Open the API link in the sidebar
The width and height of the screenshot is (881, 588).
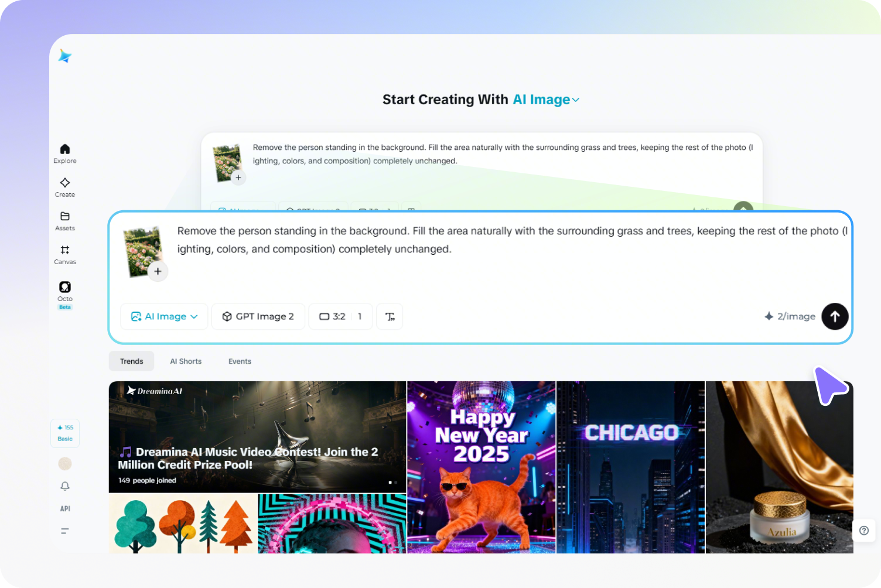pyautogui.click(x=65, y=509)
